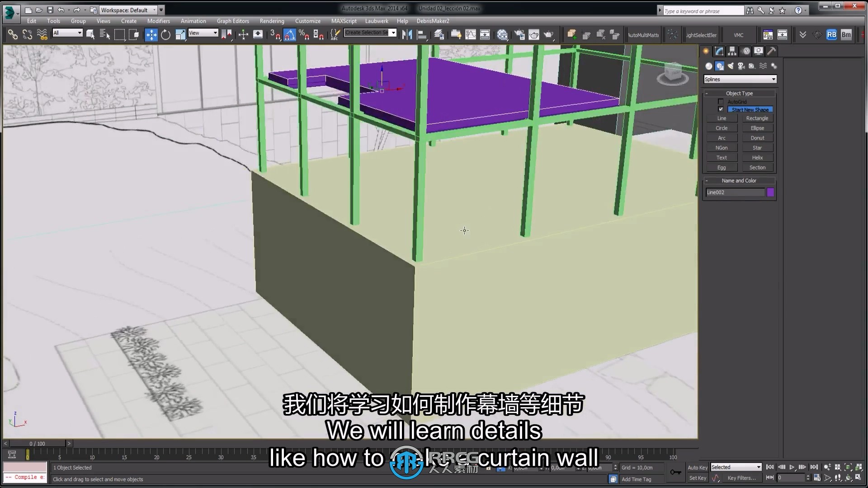This screenshot has width=868, height=488.
Task: Click the Circle spline tool
Action: click(722, 127)
